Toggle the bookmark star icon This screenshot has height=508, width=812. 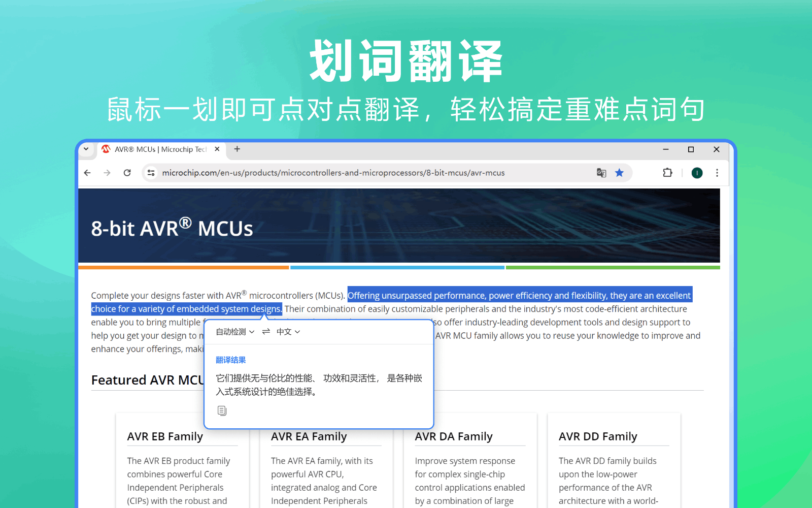coord(619,173)
